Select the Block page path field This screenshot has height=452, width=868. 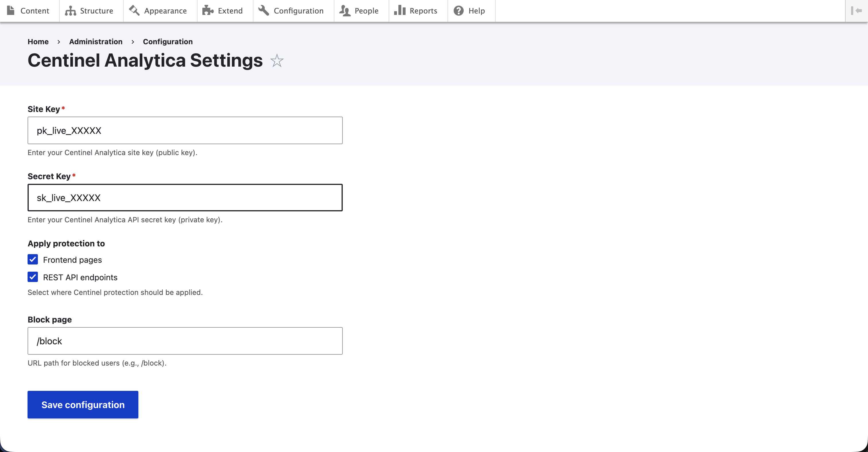point(185,341)
